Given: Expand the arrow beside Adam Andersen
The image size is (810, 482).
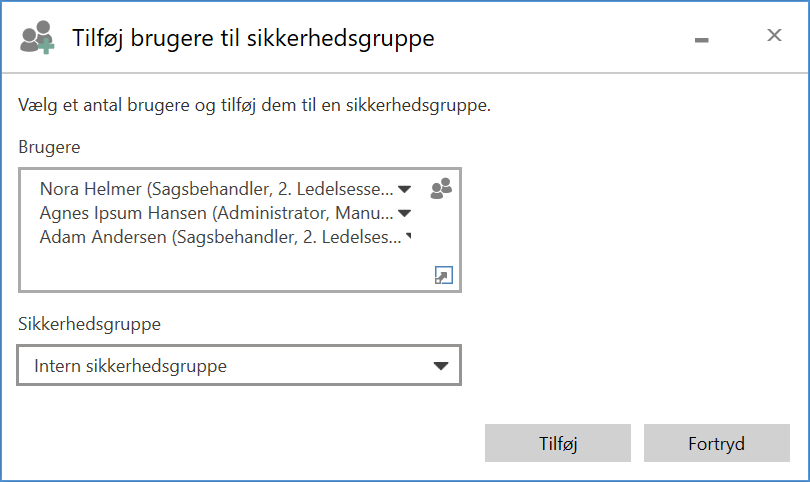Looking at the screenshot, I should coord(408,237).
